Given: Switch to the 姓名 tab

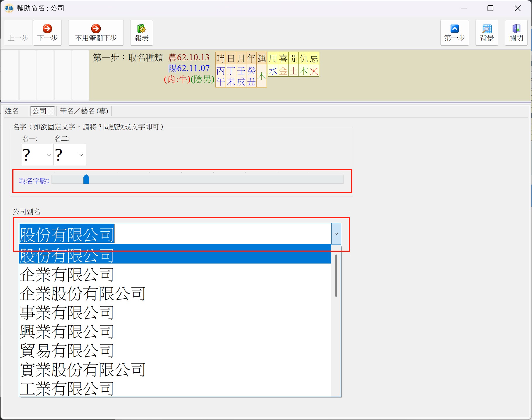Looking at the screenshot, I should pos(12,111).
